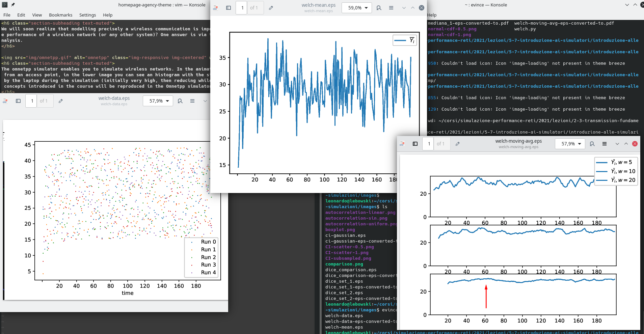Click normal-cdf-1.png in Konsole output

449,35
